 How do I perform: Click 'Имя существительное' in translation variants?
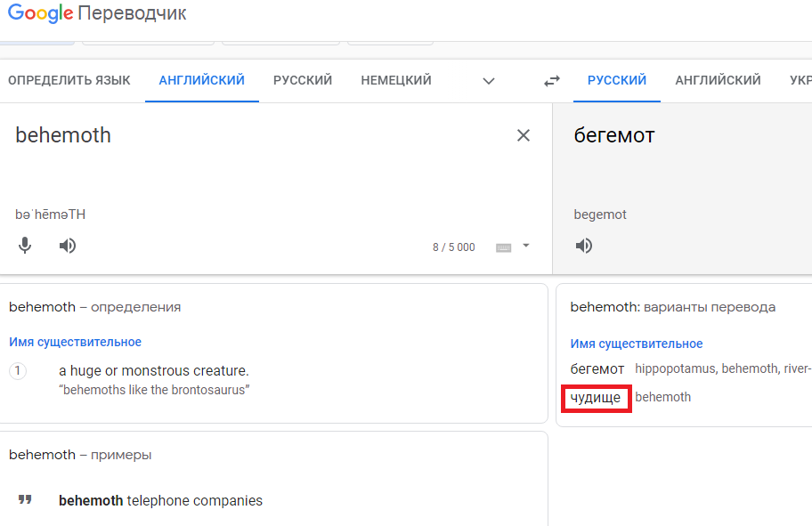pos(637,344)
